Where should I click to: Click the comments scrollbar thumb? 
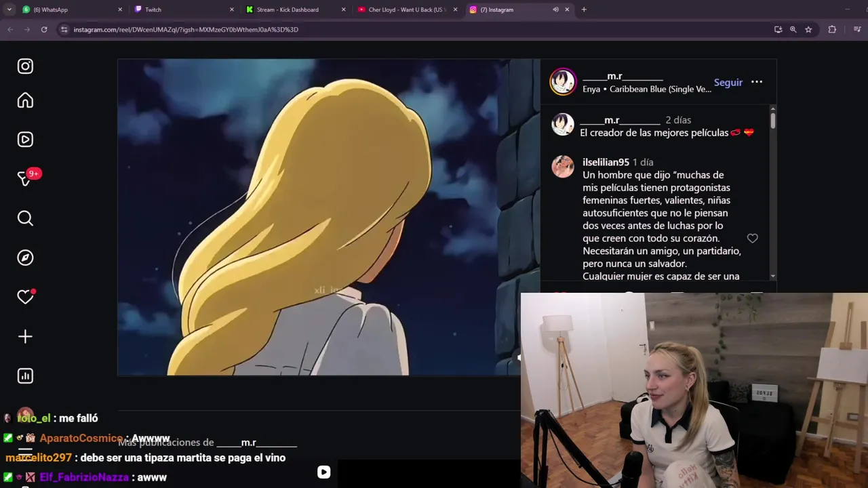772,120
